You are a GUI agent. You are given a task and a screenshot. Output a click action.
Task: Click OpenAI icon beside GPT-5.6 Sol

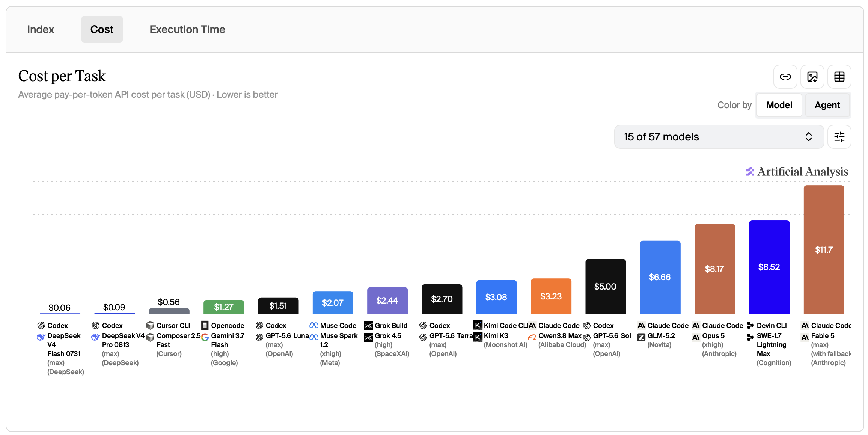[x=587, y=337]
